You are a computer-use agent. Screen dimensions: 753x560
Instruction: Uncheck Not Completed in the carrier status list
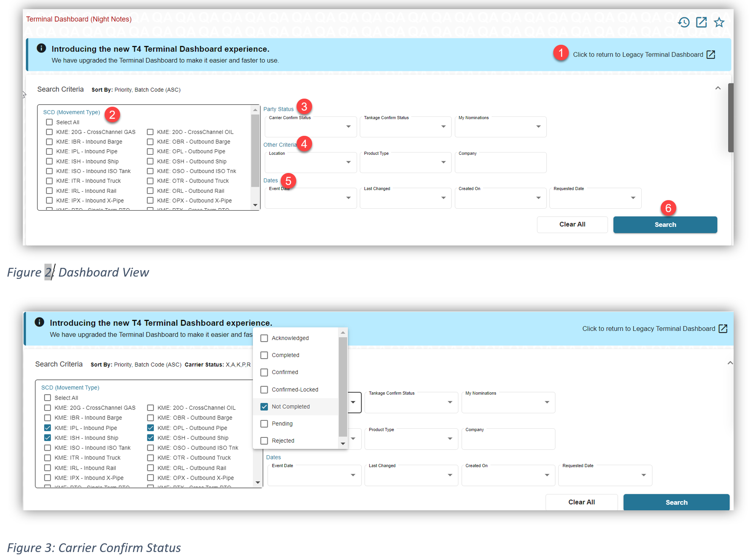click(264, 406)
